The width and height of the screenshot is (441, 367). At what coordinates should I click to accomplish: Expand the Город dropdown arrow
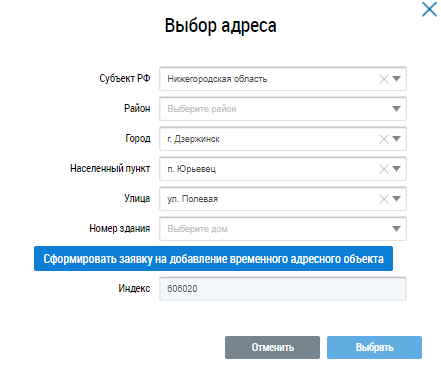[x=396, y=139]
